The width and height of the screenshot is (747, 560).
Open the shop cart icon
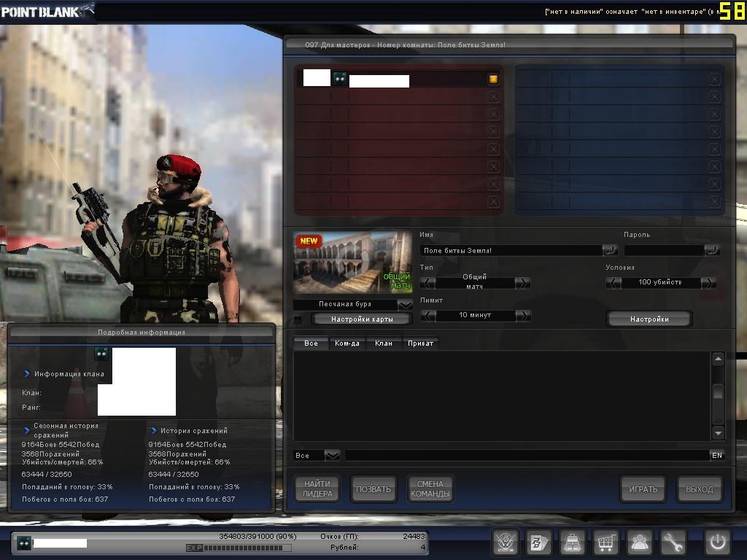pyautogui.click(x=605, y=542)
